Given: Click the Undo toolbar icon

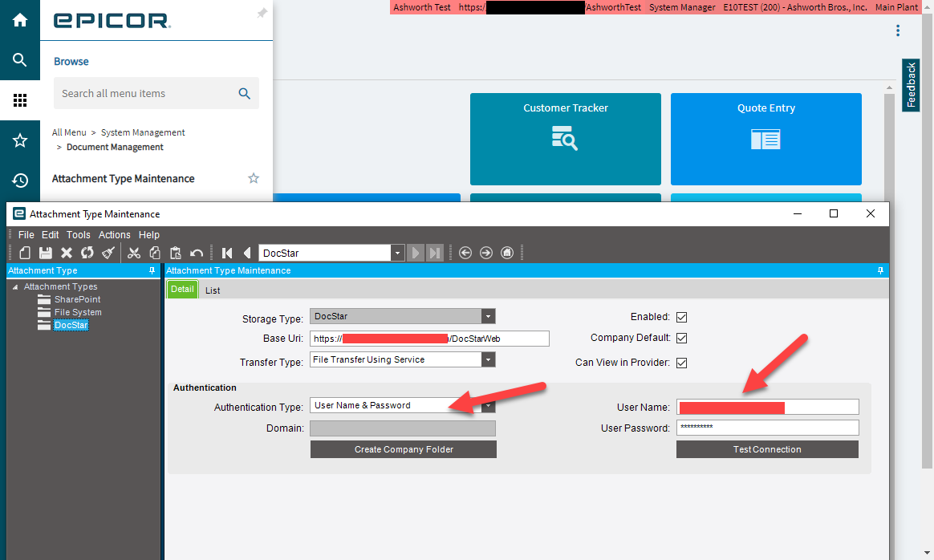Looking at the screenshot, I should (x=197, y=254).
